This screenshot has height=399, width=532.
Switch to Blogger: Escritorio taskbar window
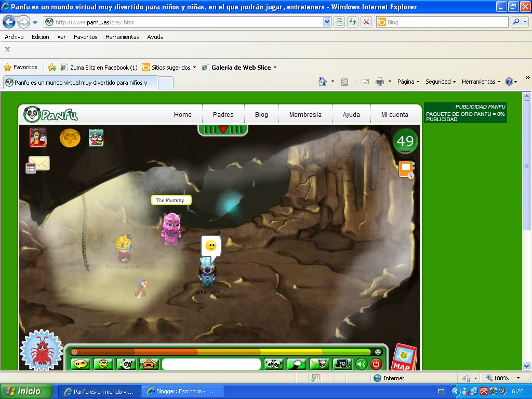coord(182,392)
